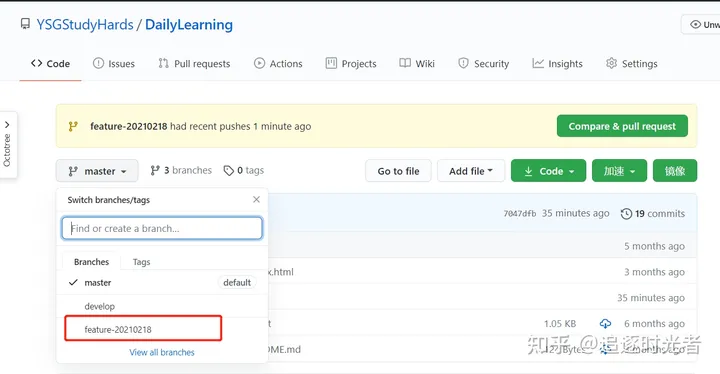Image resolution: width=720 pixels, height=374 pixels.
Task: Expand the green Code download dropdown
Action: tap(548, 171)
